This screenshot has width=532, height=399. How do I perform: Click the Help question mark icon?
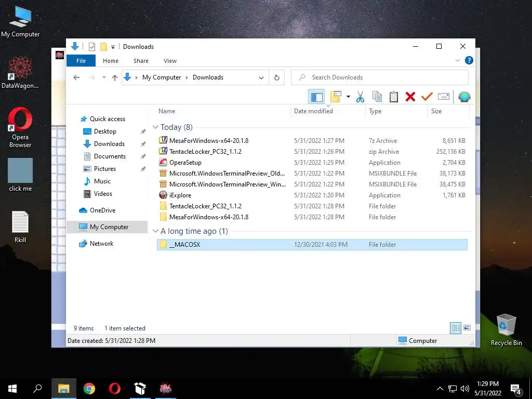(469, 60)
